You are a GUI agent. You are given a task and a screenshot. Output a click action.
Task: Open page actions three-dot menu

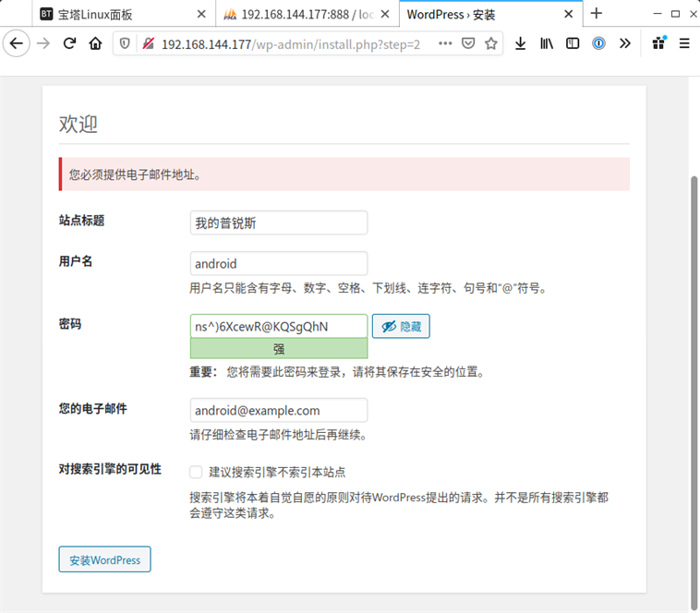coord(445,43)
